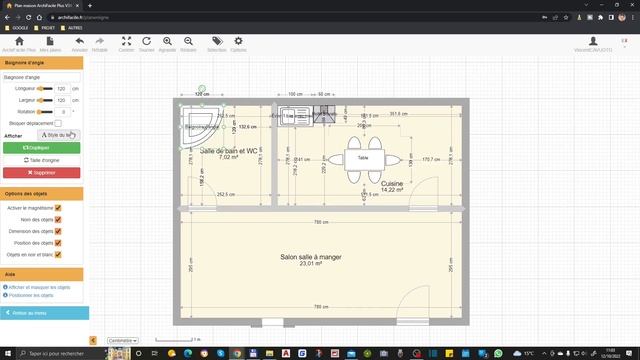Undo with the Annuler arrow

[80, 41]
